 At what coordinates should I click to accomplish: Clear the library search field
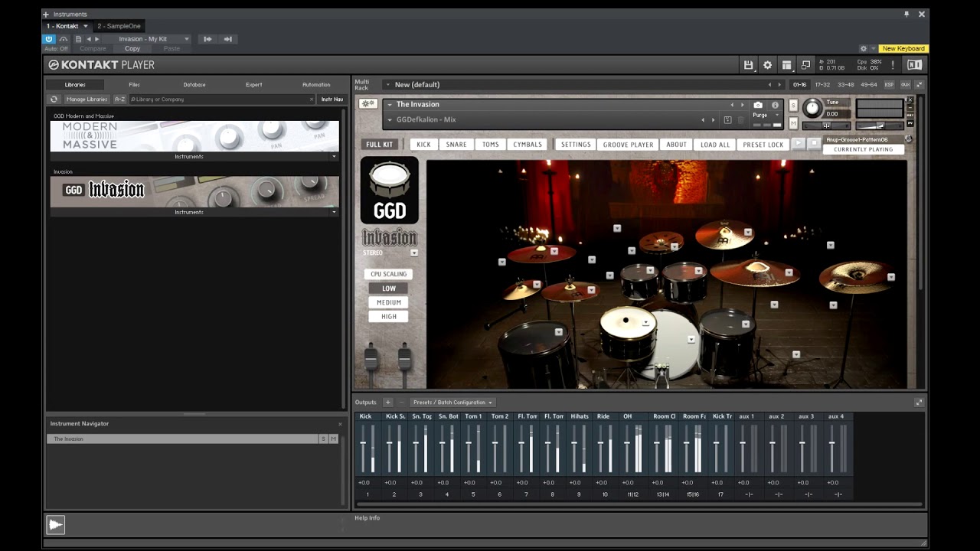point(312,99)
